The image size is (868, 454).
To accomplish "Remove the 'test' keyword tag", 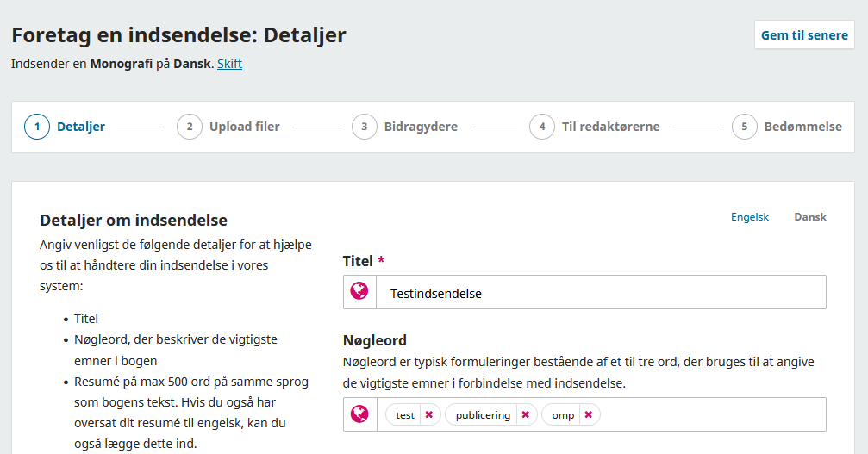I will pyautogui.click(x=428, y=414).
